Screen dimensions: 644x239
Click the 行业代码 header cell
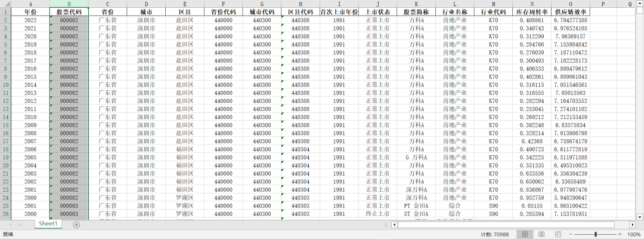(494, 12)
